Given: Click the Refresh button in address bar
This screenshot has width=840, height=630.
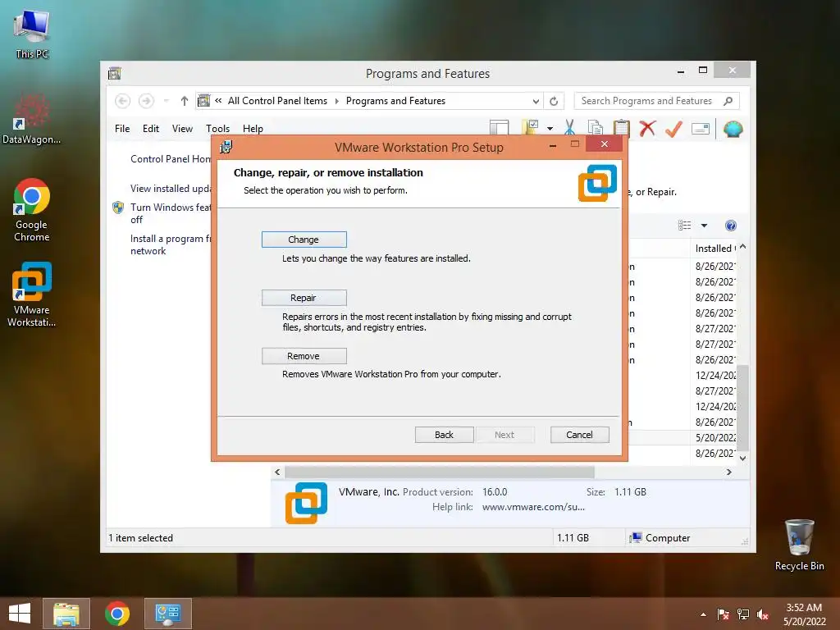Looking at the screenshot, I should (554, 101).
